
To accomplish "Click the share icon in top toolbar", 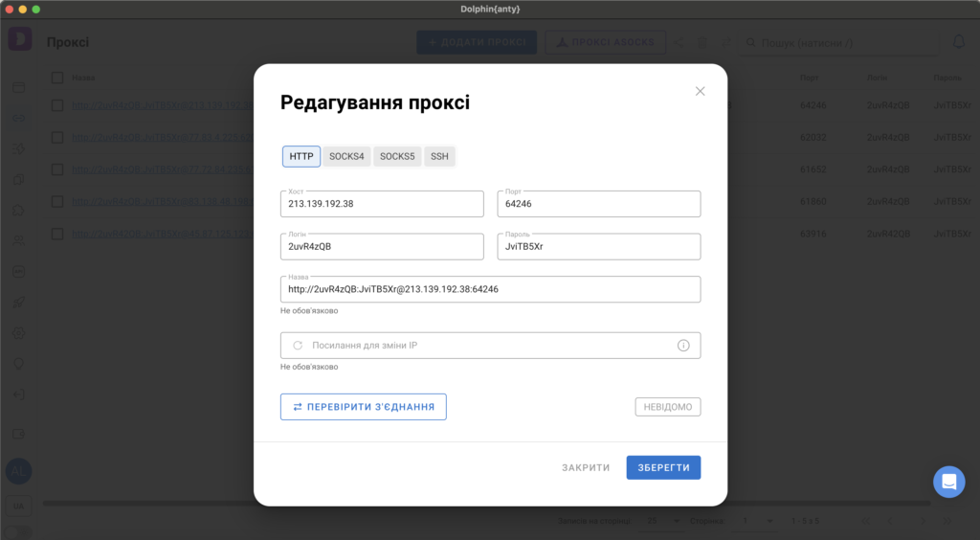I will pos(679,42).
